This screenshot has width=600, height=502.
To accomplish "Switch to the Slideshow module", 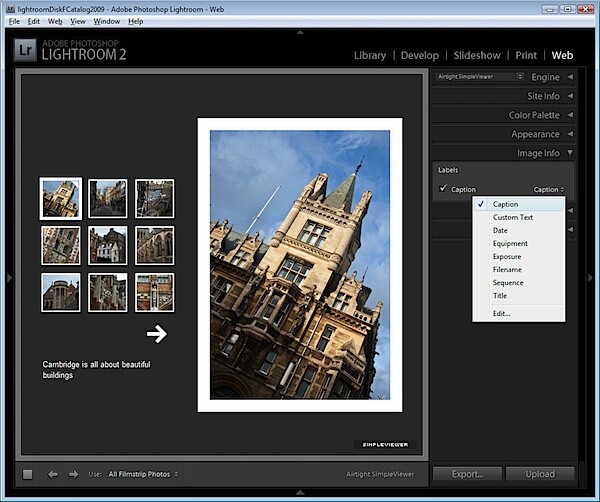I will pos(477,55).
